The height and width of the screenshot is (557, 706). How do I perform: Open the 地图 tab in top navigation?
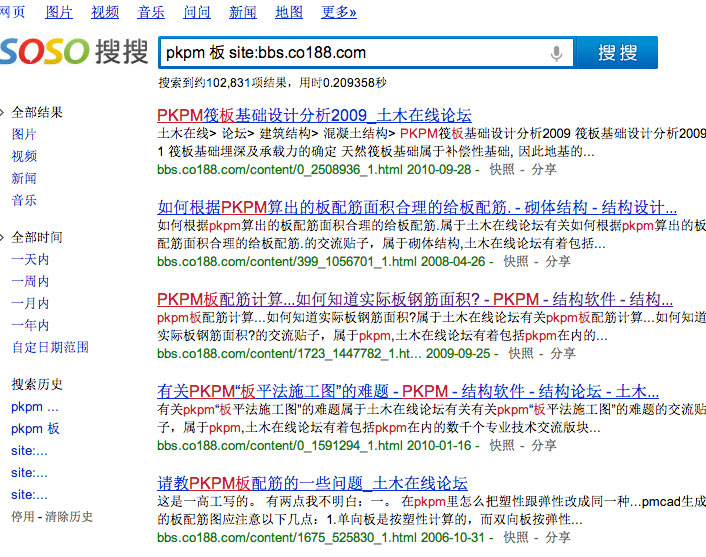[x=289, y=12]
